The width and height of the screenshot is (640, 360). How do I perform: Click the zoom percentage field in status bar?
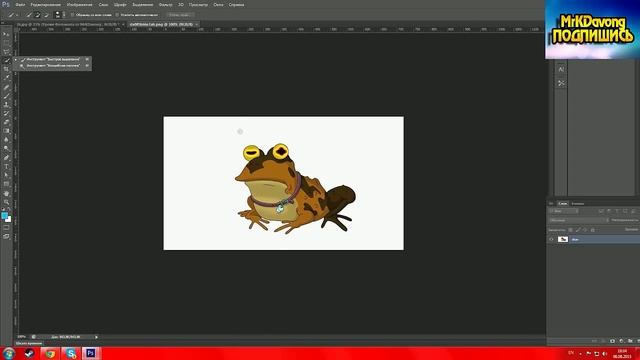coord(22,337)
